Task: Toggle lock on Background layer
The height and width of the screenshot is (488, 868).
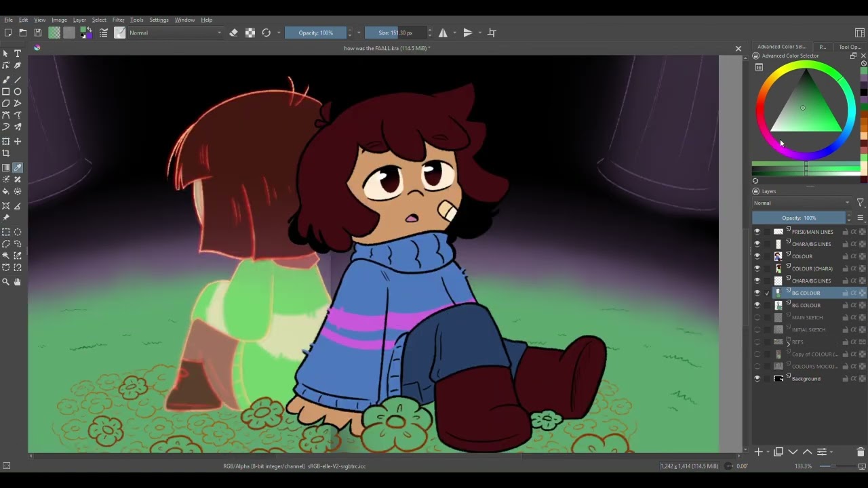Action: coord(846,378)
